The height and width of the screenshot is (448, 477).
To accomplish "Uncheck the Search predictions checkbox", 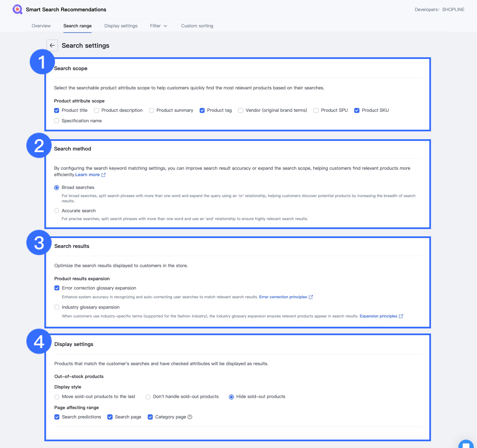I will click(x=57, y=417).
